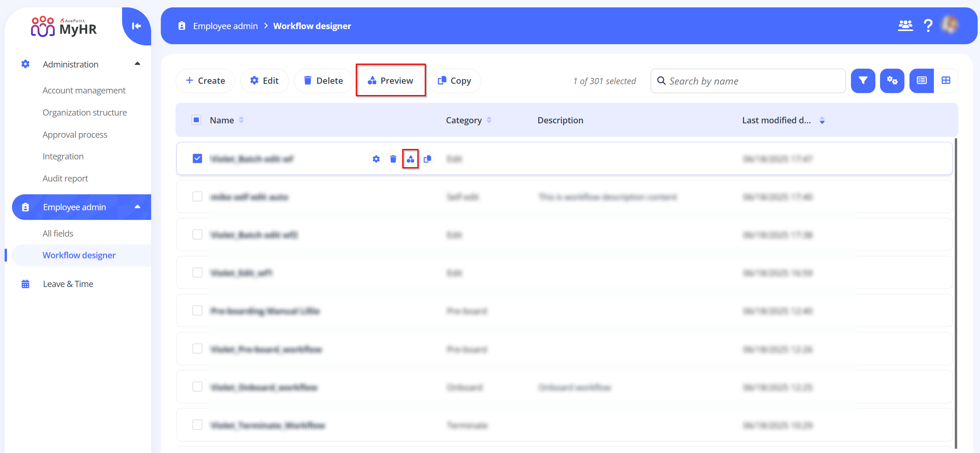Collapse the Employee admin menu section
Viewport: 980px width, 453px height.
click(x=137, y=207)
